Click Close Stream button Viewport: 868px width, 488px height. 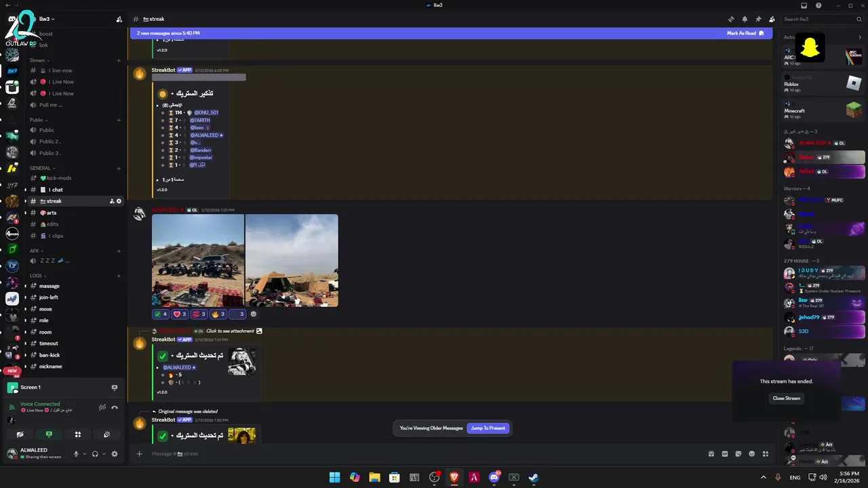(787, 399)
